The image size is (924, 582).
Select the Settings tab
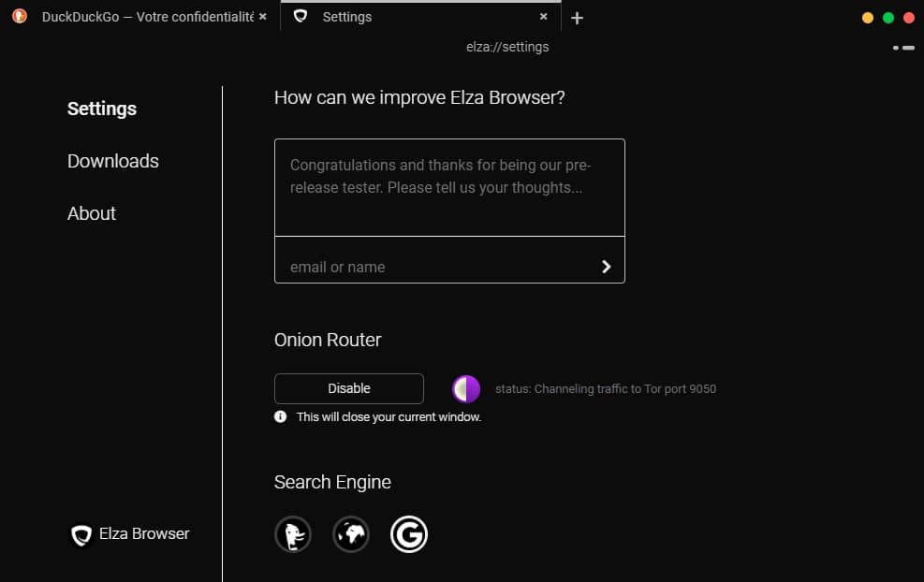(420, 17)
